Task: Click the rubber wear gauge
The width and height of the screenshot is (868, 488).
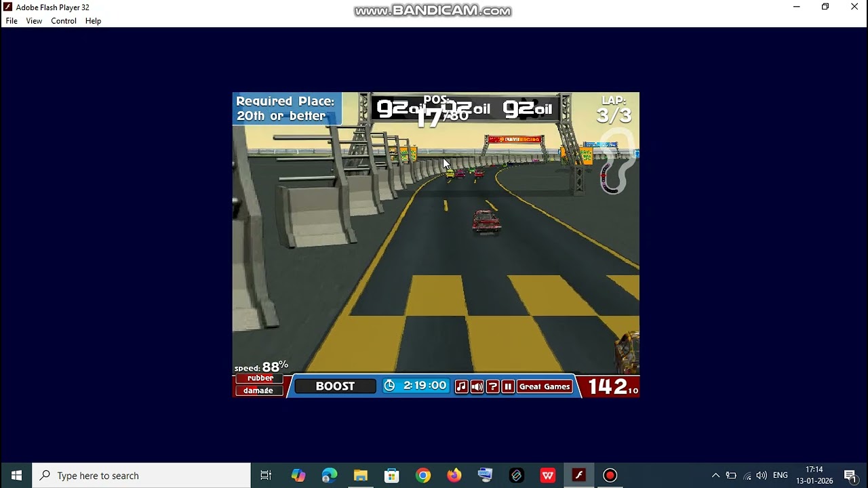Action: (x=259, y=378)
